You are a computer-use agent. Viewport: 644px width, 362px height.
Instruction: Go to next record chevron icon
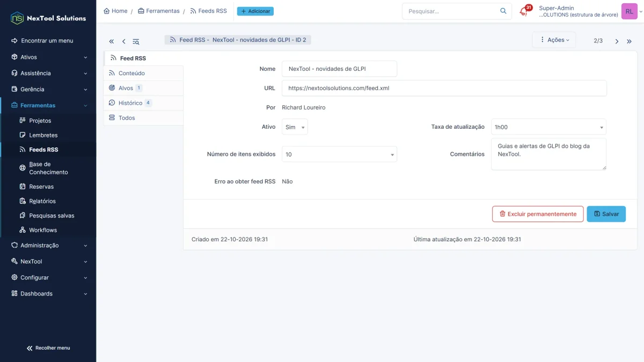click(x=617, y=41)
